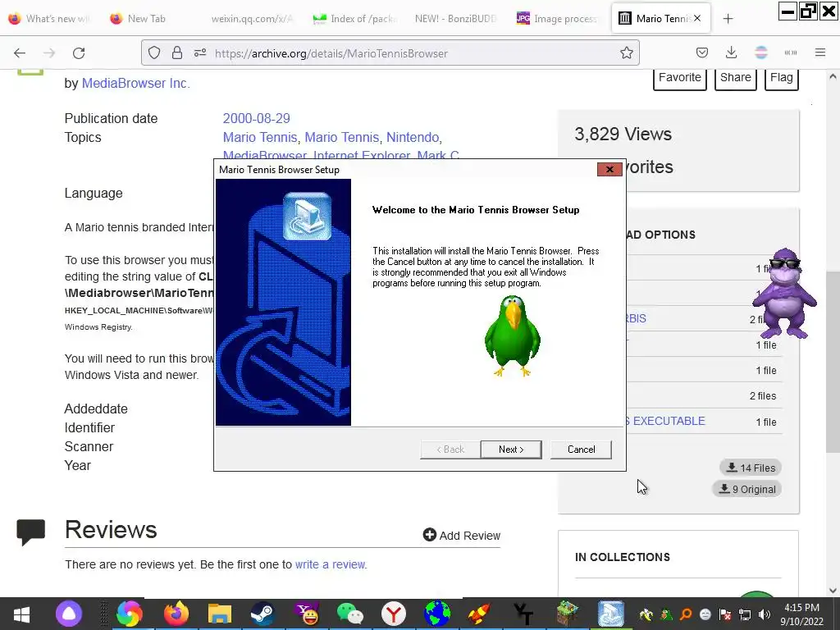The height and width of the screenshot is (630, 840).
Task: Open the Nintendo topic link
Action: [x=413, y=137]
